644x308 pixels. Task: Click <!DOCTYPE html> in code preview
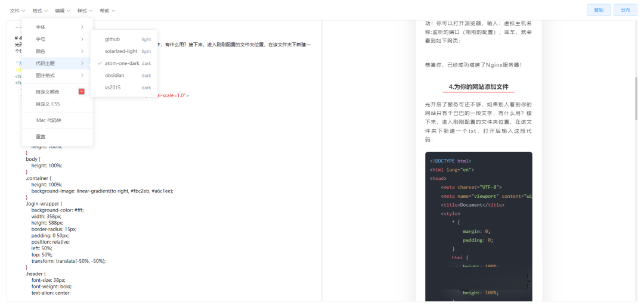coord(451,161)
